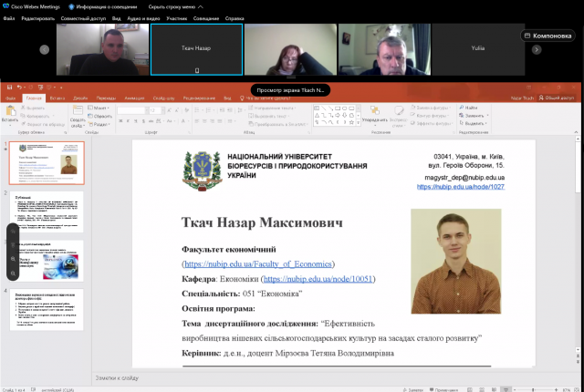
Task: Click the decrease font size icon
Action: coord(177,110)
